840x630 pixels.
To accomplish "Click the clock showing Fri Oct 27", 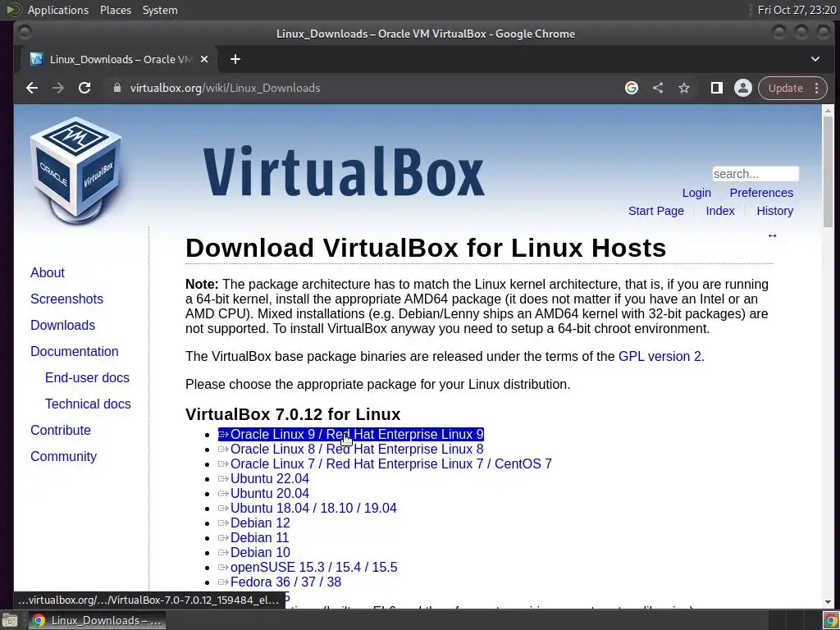I will 797,10.
